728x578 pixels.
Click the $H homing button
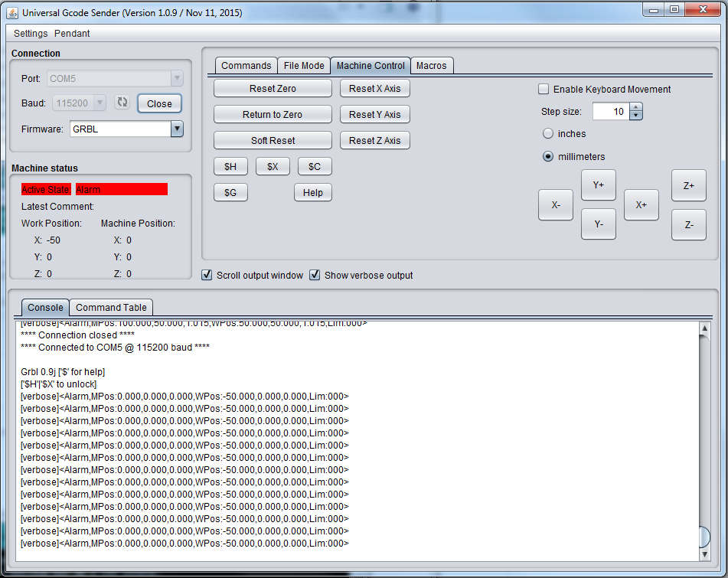coord(230,166)
